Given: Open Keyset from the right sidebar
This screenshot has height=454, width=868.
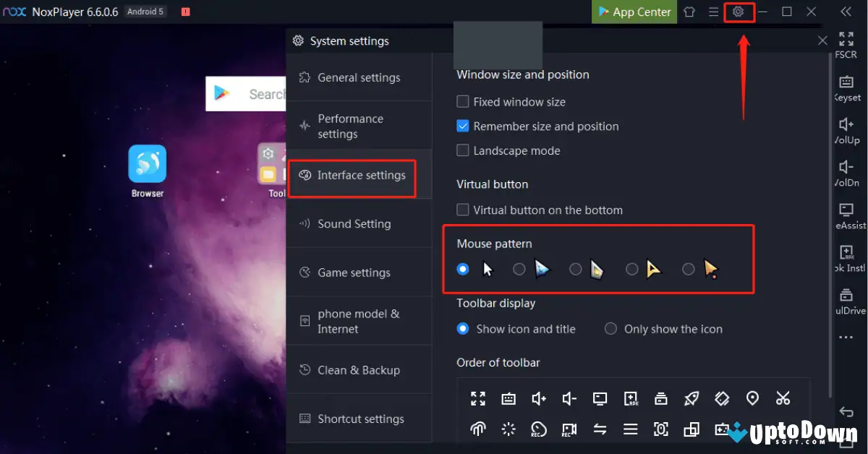Looking at the screenshot, I should pyautogui.click(x=846, y=87).
